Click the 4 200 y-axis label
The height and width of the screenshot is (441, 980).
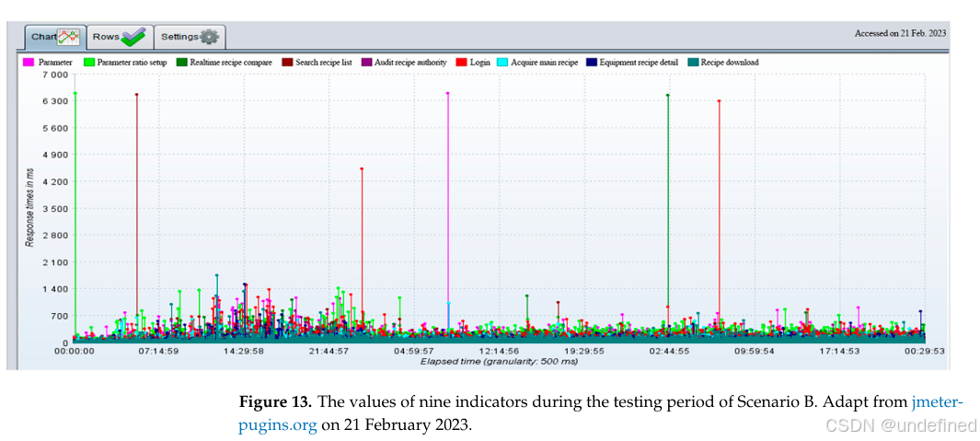point(55,182)
